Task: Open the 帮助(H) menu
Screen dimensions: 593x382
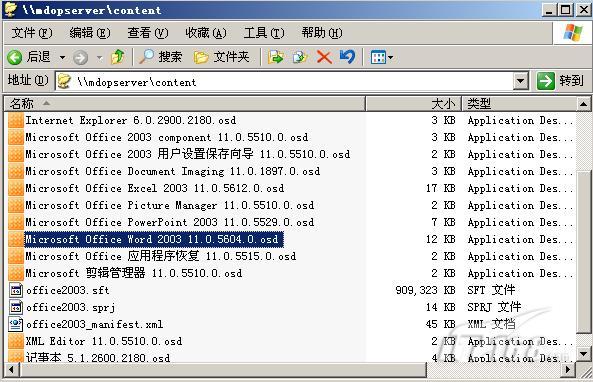Action: click(322, 33)
